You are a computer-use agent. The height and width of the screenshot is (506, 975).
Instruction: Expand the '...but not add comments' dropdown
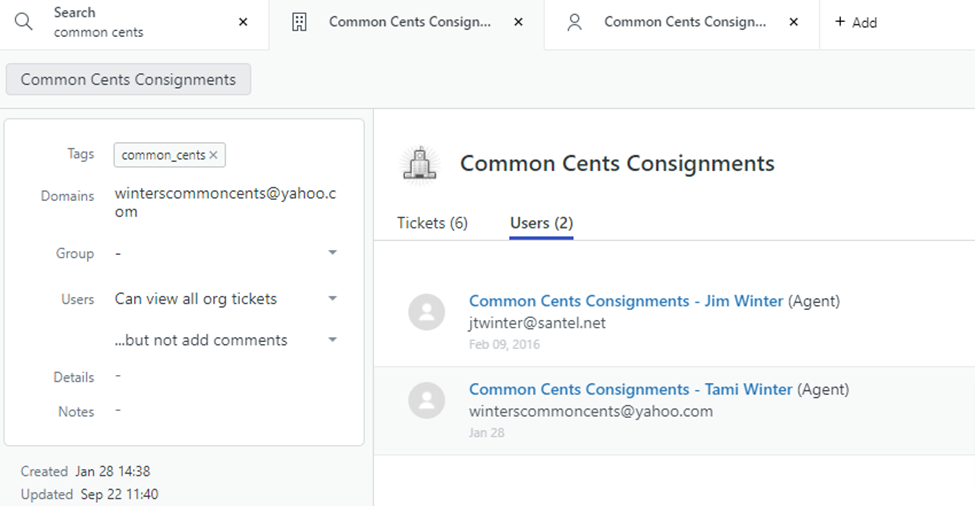pyautogui.click(x=333, y=340)
